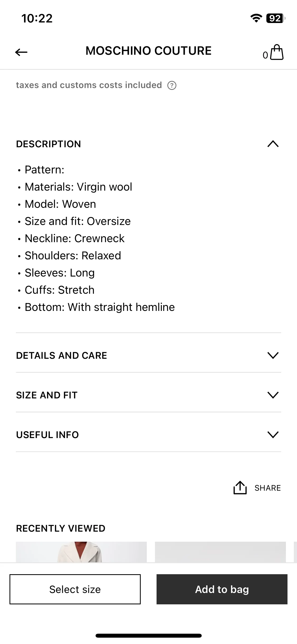Tap the share upload icon
Screen dimensions: 297x644
coord(240,487)
